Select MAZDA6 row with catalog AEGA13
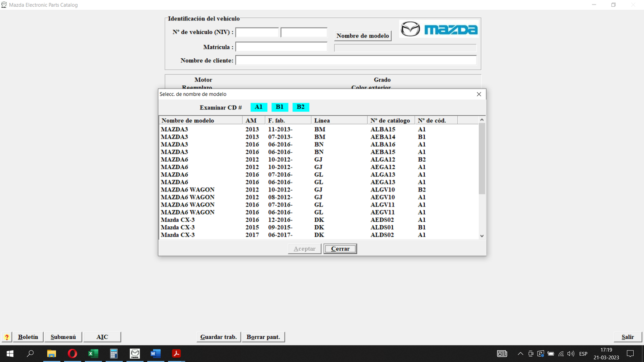The height and width of the screenshot is (362, 644). coord(319,182)
